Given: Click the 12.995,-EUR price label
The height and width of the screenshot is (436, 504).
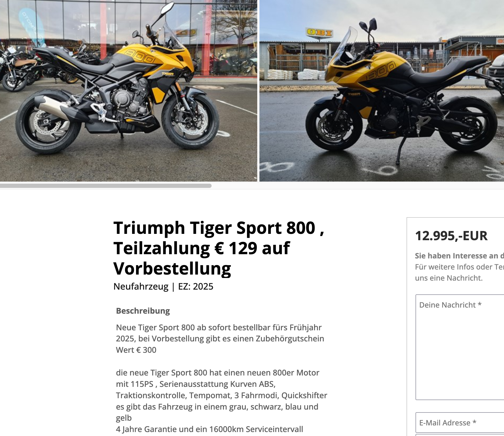Looking at the screenshot, I should pyautogui.click(x=451, y=236).
